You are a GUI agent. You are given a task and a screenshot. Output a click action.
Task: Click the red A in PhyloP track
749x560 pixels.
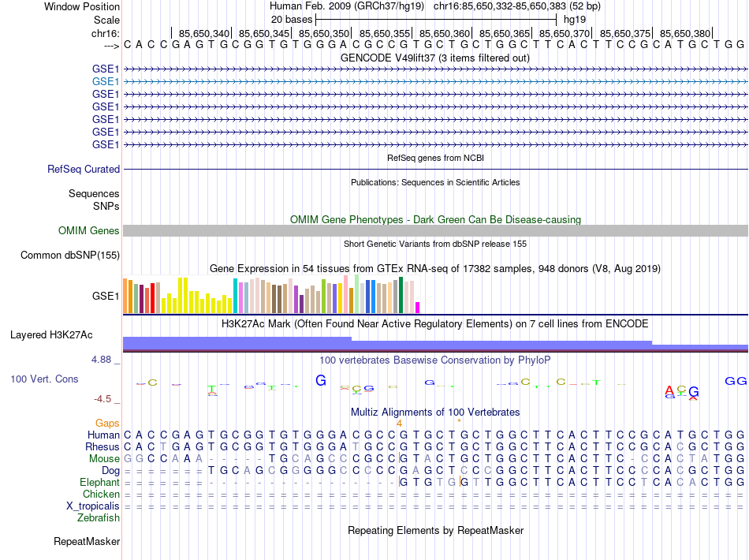pyautogui.click(x=669, y=390)
